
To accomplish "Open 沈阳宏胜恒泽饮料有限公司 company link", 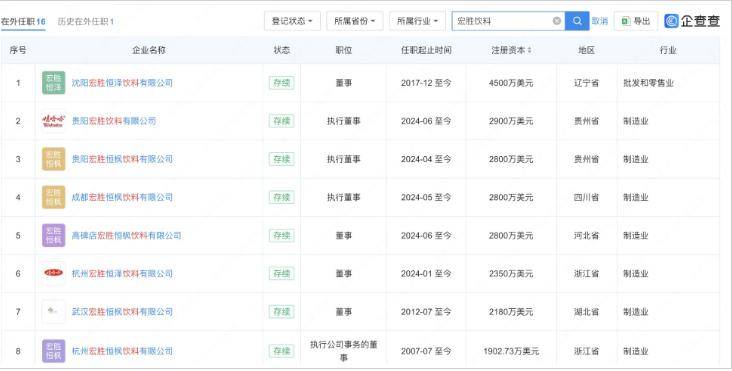I will pyautogui.click(x=122, y=83).
